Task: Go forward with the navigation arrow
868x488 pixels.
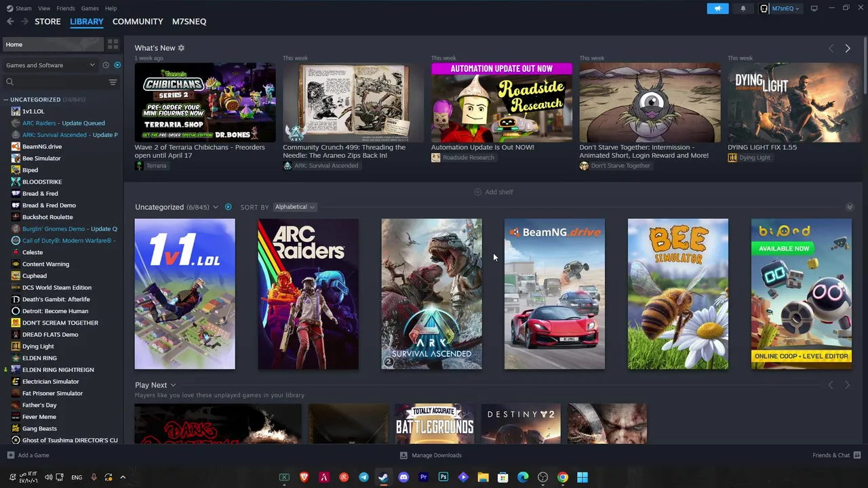Action: tap(24, 22)
